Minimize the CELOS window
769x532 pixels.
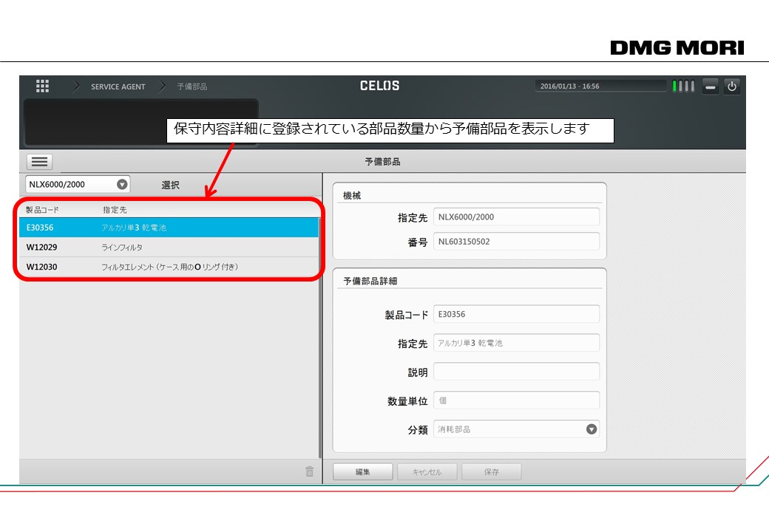pyautogui.click(x=710, y=86)
